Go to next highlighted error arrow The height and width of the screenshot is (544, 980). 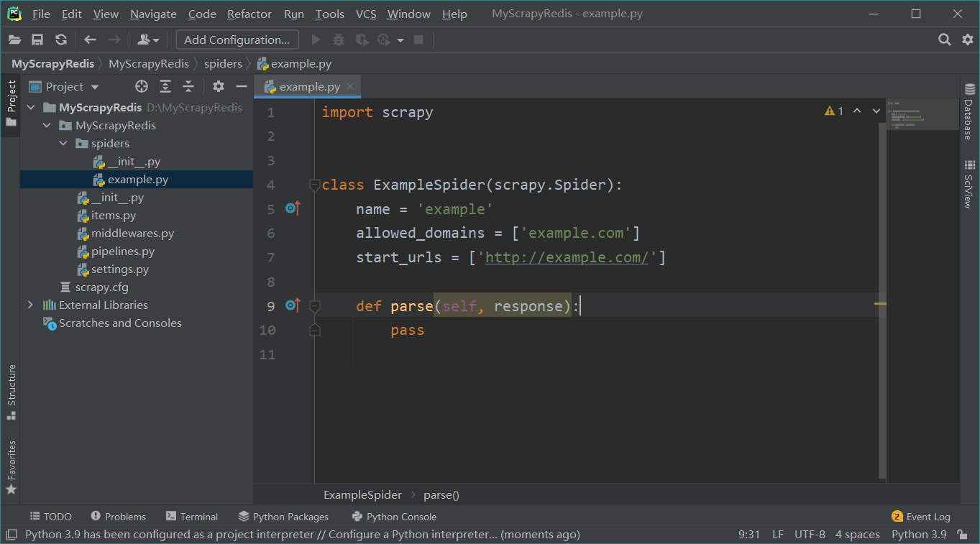tap(876, 111)
